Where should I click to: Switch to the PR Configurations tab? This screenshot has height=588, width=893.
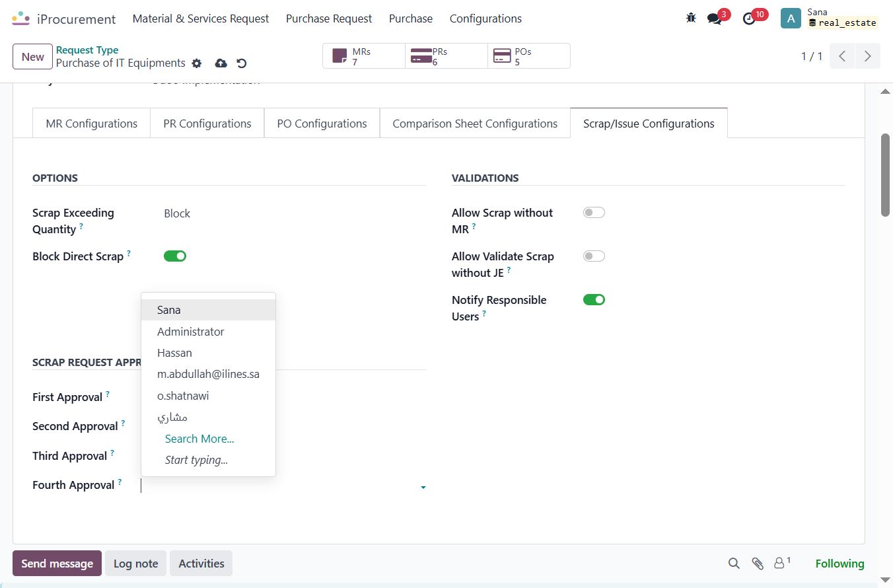click(x=207, y=124)
